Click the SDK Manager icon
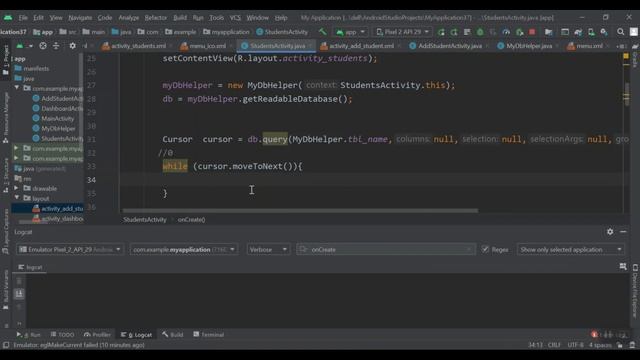 604,32
